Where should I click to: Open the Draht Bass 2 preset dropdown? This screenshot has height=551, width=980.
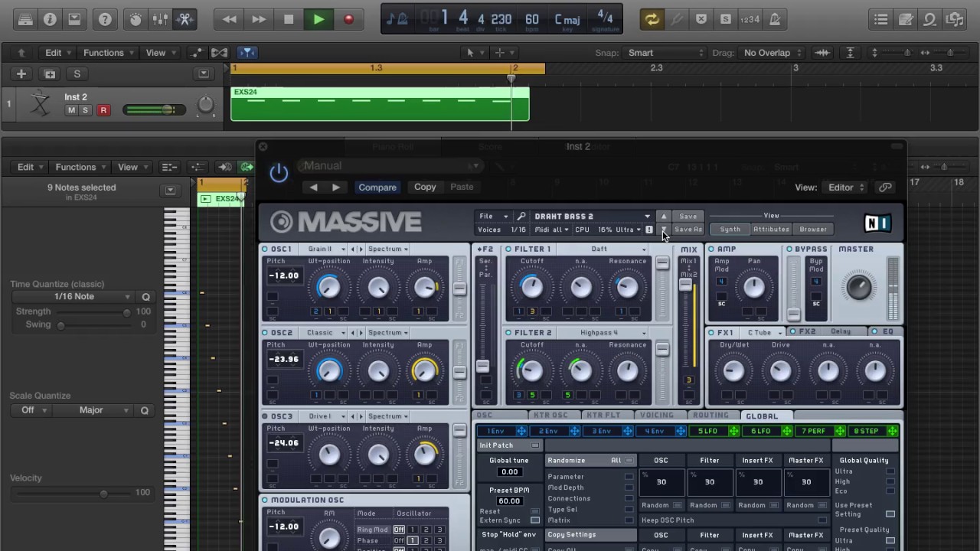(592, 217)
